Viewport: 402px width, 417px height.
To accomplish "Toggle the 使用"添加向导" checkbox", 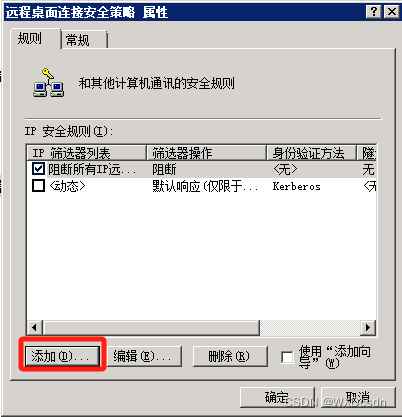I will (287, 357).
